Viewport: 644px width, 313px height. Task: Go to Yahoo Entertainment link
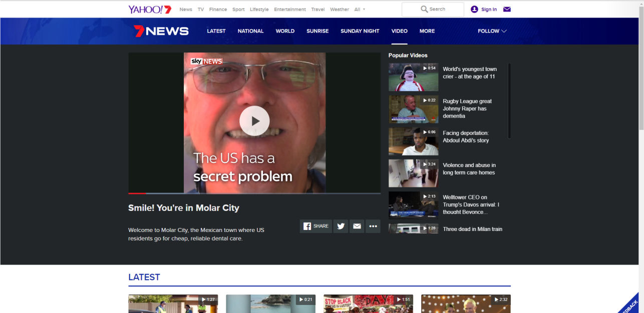point(290,9)
